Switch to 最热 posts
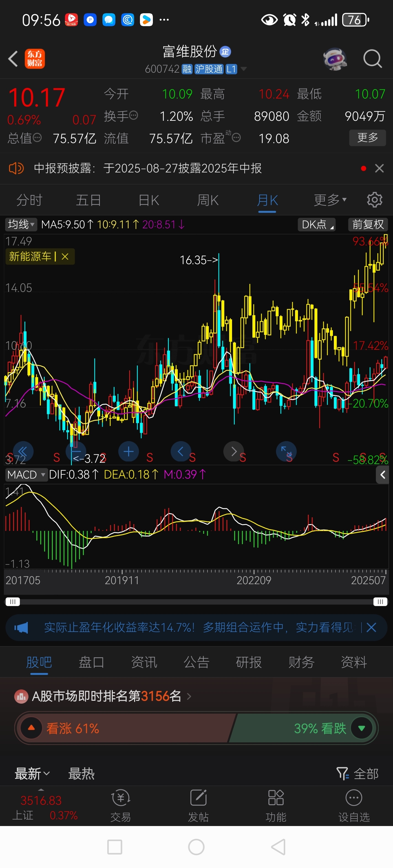Viewport: 393px width, 868px height. [x=81, y=774]
